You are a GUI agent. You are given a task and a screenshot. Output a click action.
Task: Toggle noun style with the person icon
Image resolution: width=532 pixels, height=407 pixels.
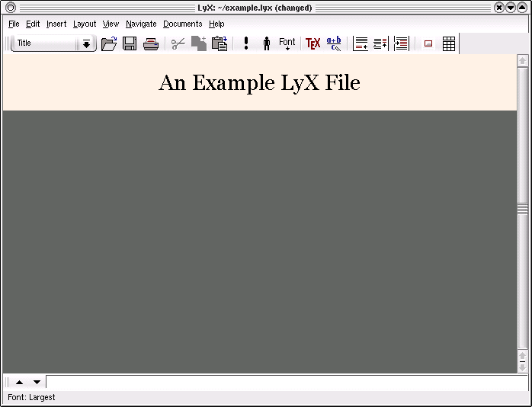coord(267,44)
